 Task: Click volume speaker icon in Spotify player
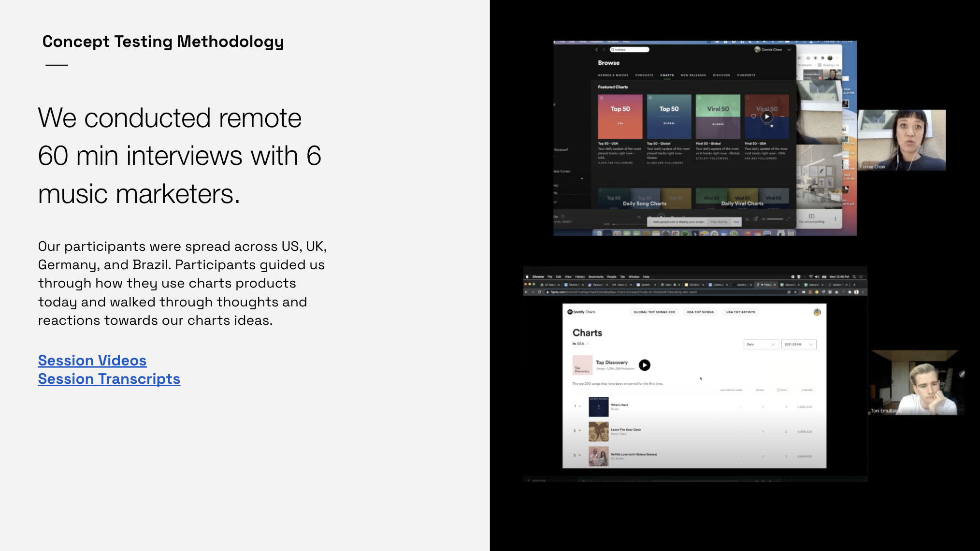click(763, 219)
